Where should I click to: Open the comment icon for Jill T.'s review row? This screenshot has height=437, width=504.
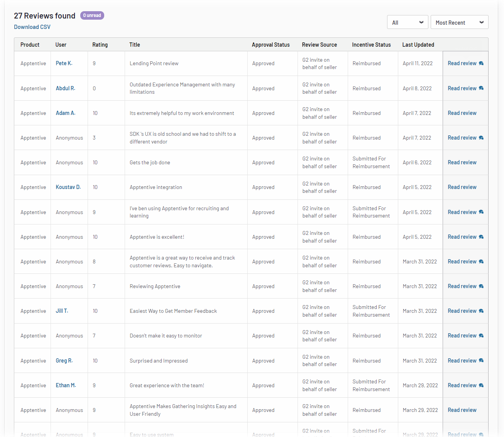481,310
